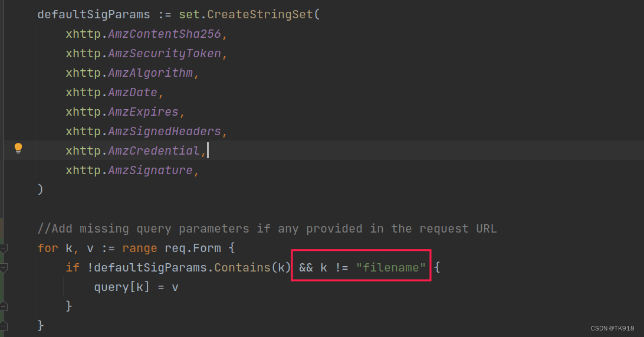Screen dimensions: 644x337
Task: Click the req.Form expression
Action: click(x=193, y=248)
